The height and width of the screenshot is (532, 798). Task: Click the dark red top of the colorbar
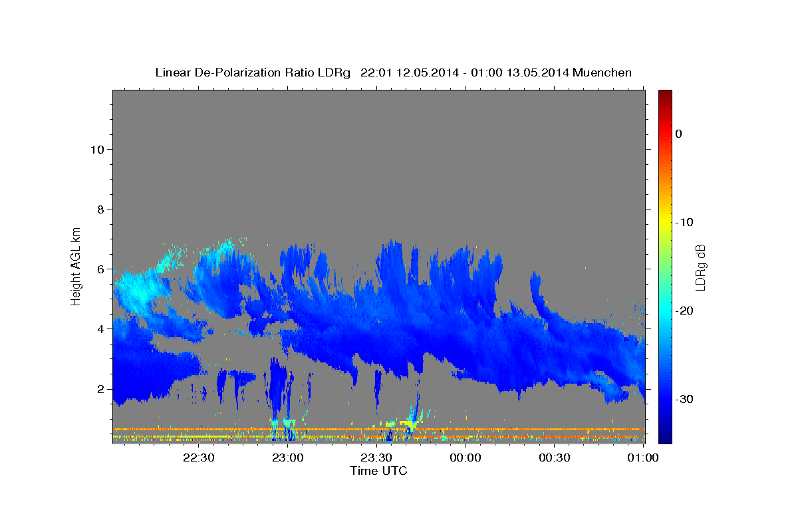point(665,94)
